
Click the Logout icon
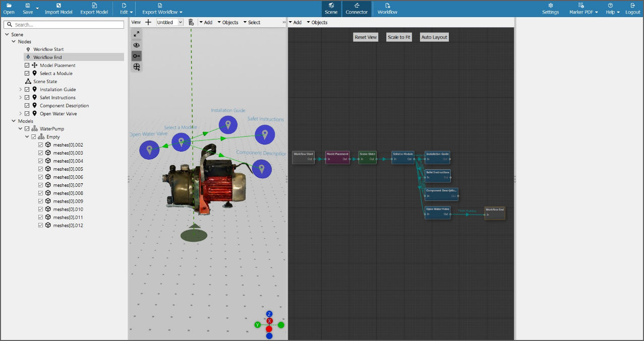coord(633,5)
